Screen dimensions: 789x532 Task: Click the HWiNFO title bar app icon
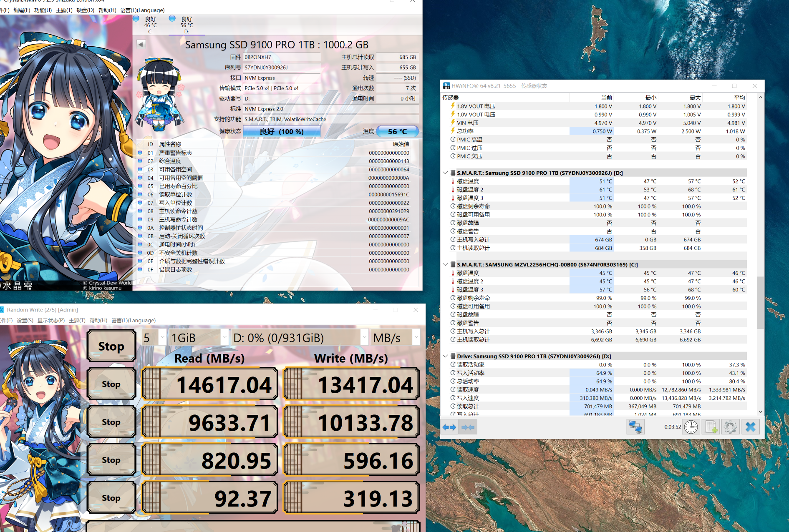(x=446, y=86)
